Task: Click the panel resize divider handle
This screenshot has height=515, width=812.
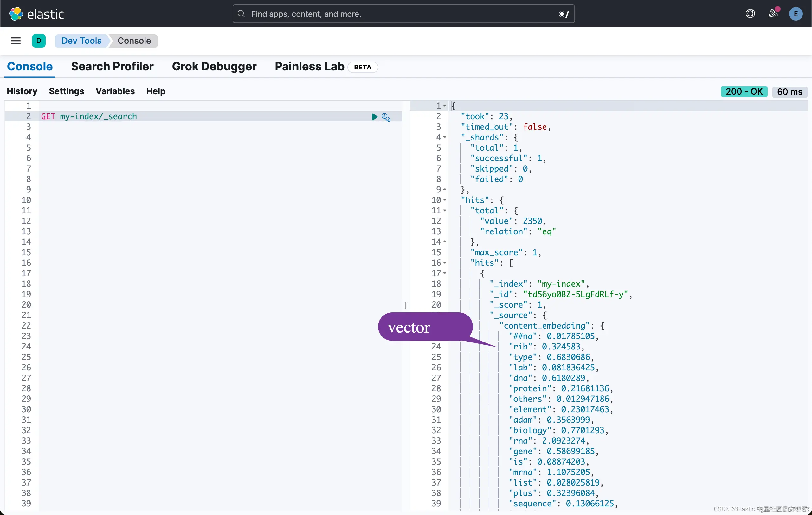Action: [406, 305]
